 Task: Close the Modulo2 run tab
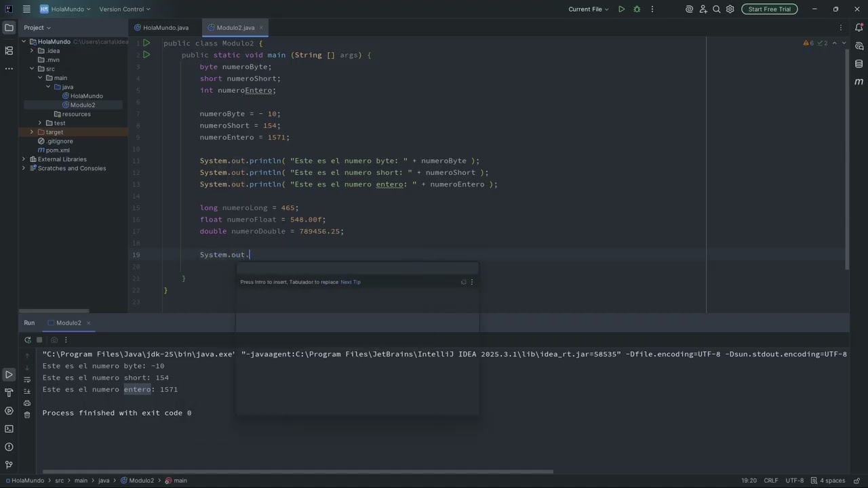pyautogui.click(x=88, y=323)
